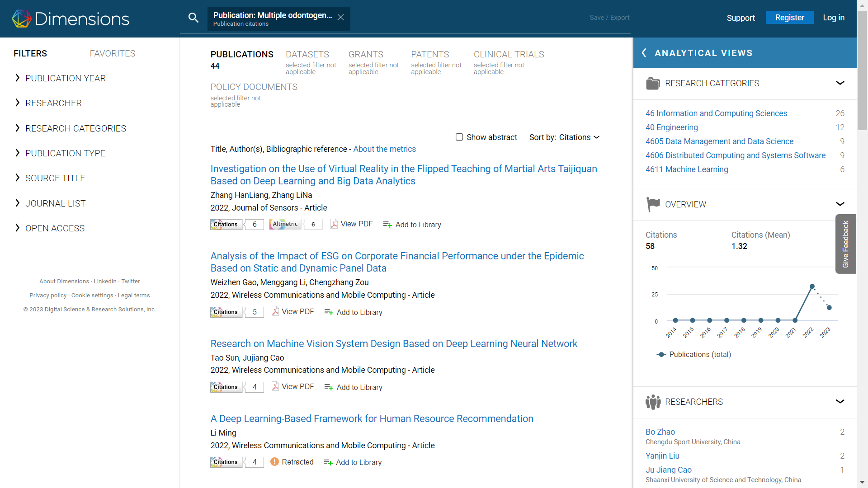
Task: Remove the Publication citations search chip
Action: pos(341,17)
